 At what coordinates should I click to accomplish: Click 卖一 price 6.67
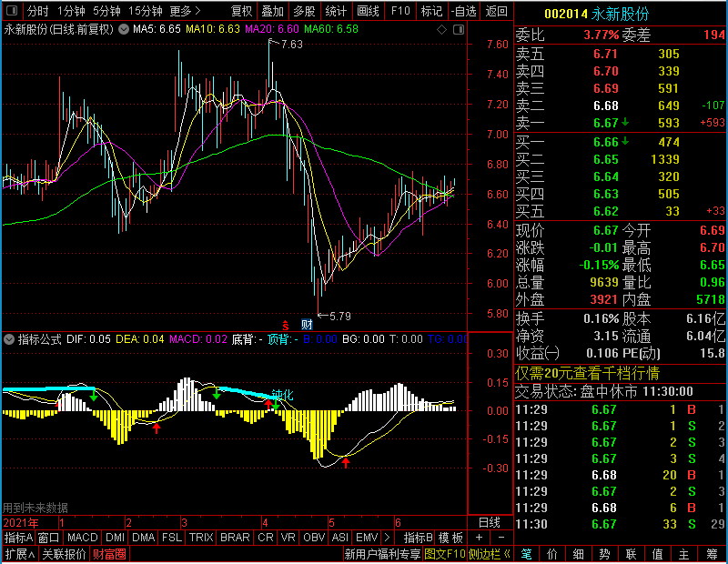coord(606,123)
